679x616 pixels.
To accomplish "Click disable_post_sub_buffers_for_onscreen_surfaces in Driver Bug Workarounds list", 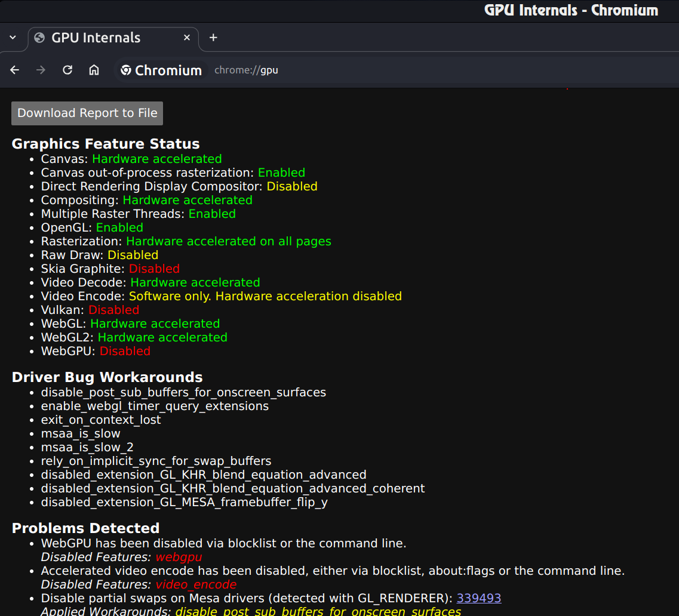I will (183, 393).
